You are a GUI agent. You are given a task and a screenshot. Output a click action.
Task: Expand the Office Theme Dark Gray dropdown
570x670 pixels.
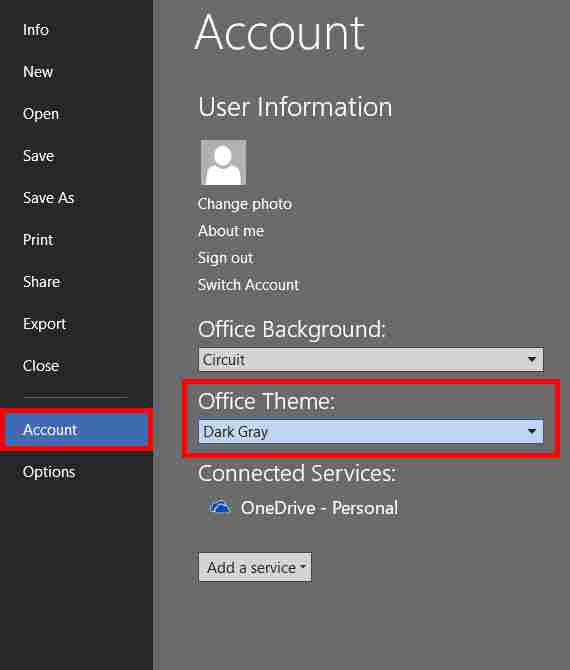tap(371, 431)
